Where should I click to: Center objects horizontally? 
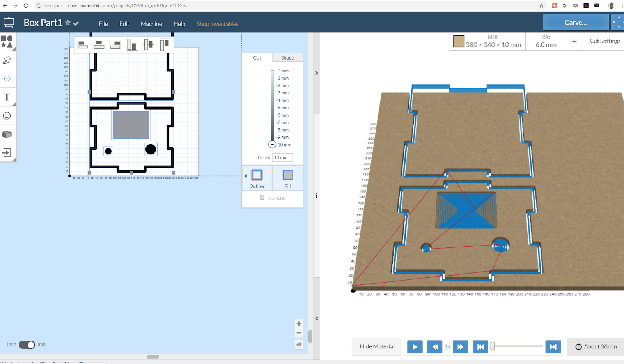tap(99, 44)
